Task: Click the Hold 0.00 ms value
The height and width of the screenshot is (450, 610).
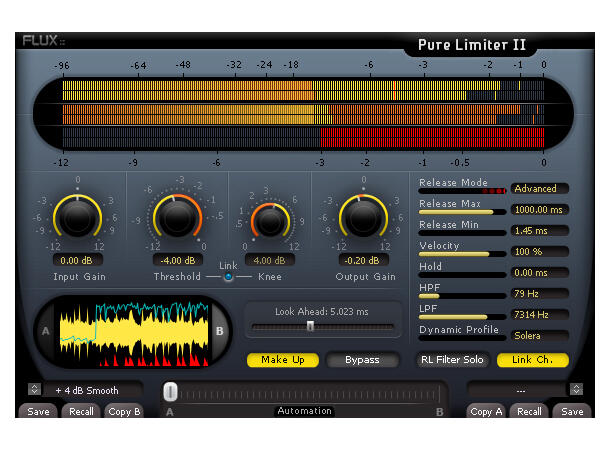Action: pos(540,273)
